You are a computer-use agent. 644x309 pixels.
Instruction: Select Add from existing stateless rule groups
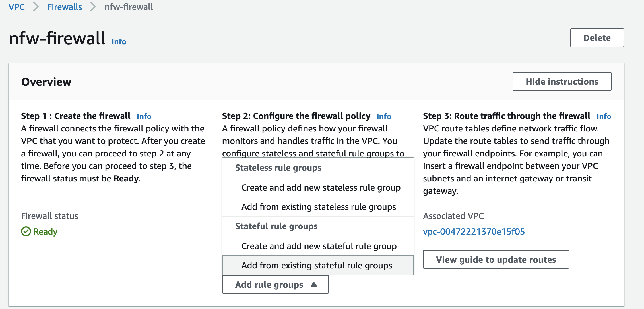(319, 207)
